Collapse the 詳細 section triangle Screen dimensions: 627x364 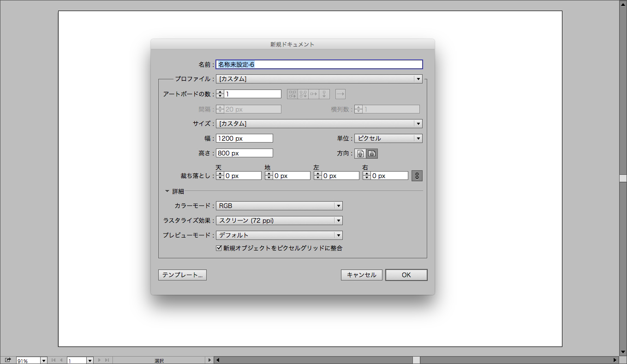pos(167,191)
